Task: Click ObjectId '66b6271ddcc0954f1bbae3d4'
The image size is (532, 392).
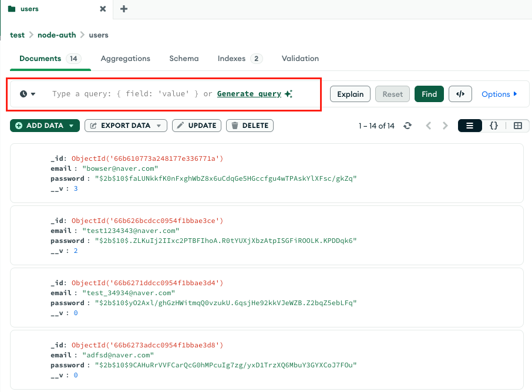Action: tap(147, 283)
